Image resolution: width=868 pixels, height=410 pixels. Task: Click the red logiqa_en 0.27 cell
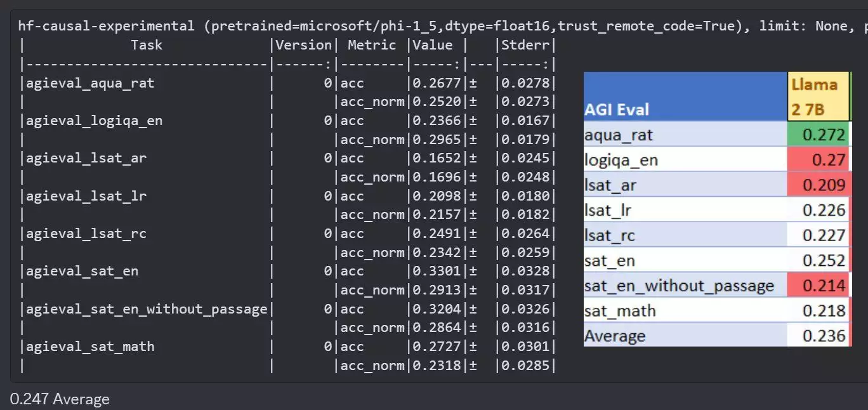click(818, 159)
